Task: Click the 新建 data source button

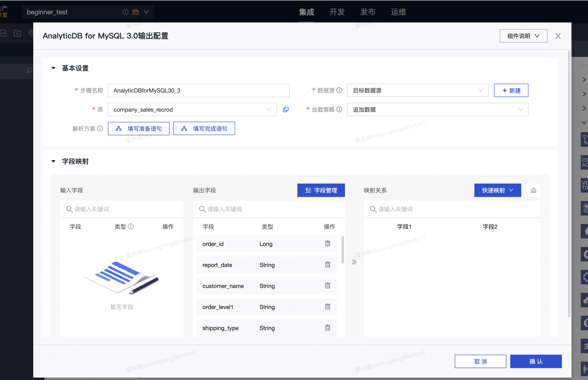Action: coord(511,91)
